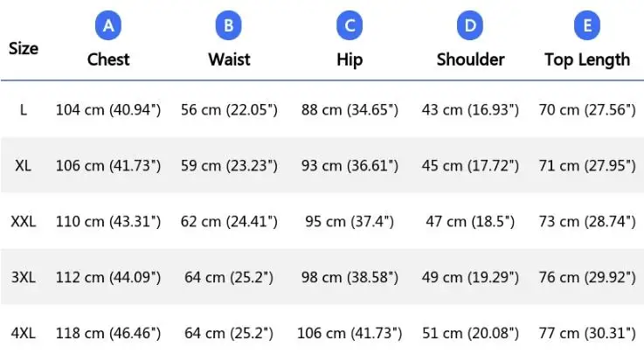644x354 pixels.
Task: Select the Size column header
Action: coord(24,48)
